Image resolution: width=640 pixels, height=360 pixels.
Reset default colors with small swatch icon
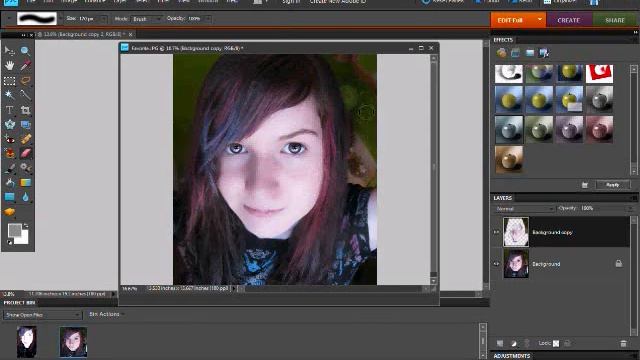(10, 242)
